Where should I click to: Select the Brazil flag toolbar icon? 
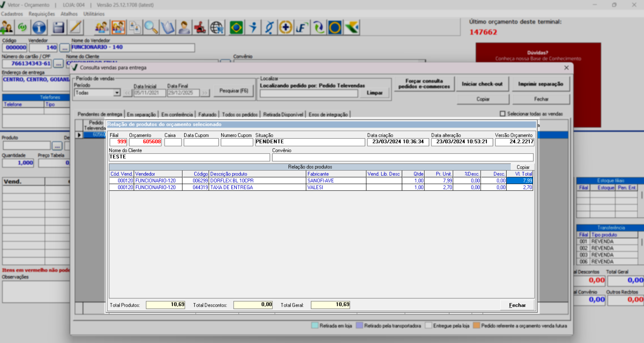tap(236, 28)
